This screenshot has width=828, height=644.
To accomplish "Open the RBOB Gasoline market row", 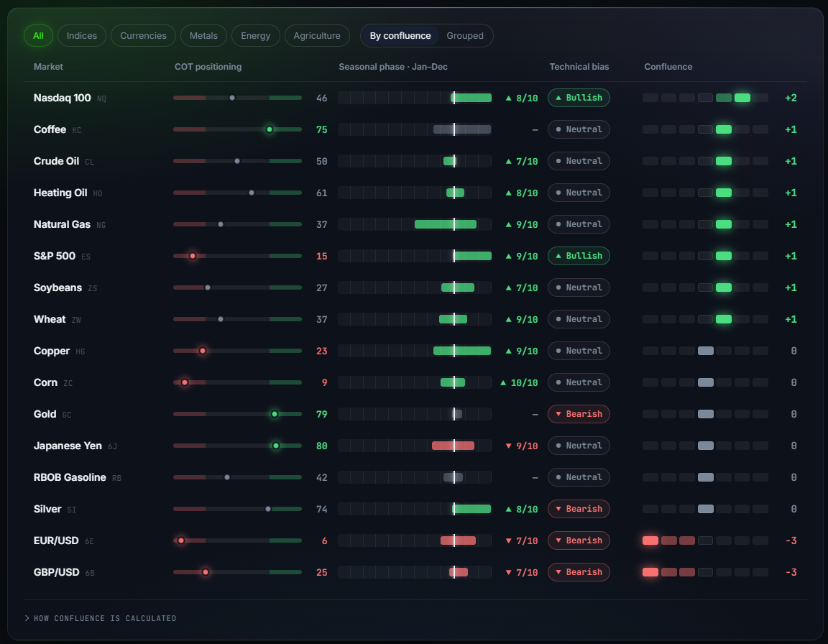I will point(415,477).
